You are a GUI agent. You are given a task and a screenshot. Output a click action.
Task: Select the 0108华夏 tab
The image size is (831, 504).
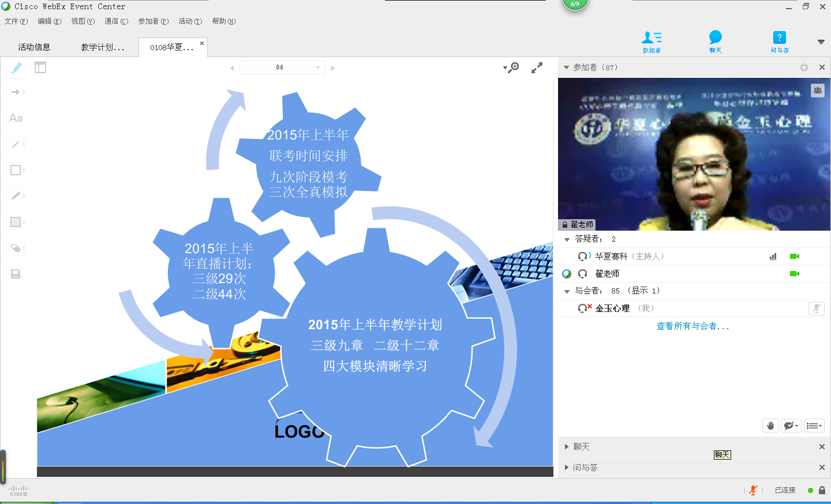(x=171, y=47)
